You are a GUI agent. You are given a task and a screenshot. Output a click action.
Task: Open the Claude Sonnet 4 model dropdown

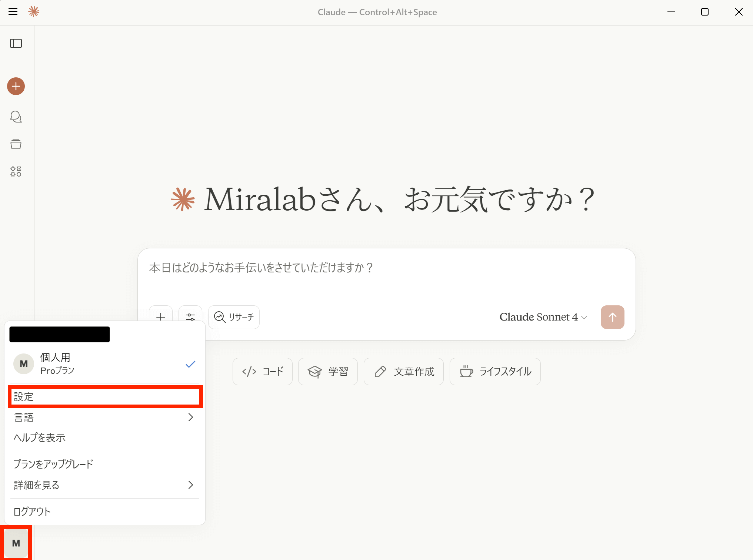[x=543, y=317]
